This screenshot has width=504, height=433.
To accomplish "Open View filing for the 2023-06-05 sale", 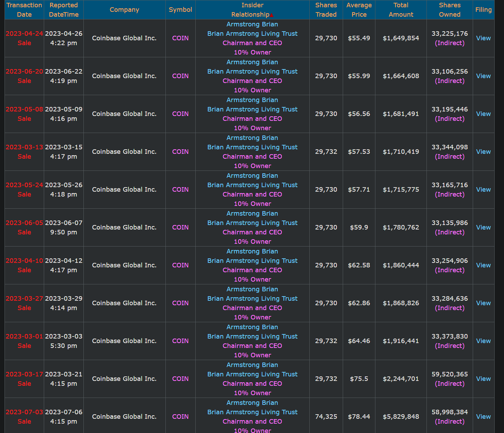I will coord(483,227).
